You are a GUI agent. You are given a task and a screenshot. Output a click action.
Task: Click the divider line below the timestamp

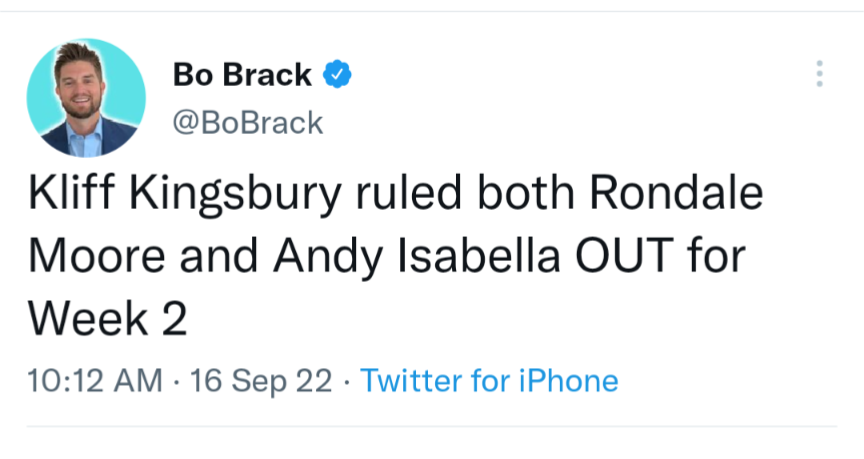click(431, 427)
